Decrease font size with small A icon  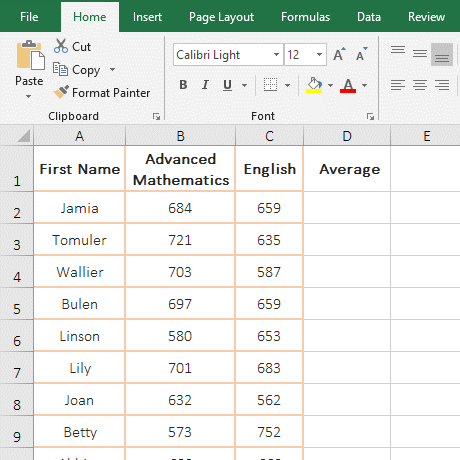[361, 54]
